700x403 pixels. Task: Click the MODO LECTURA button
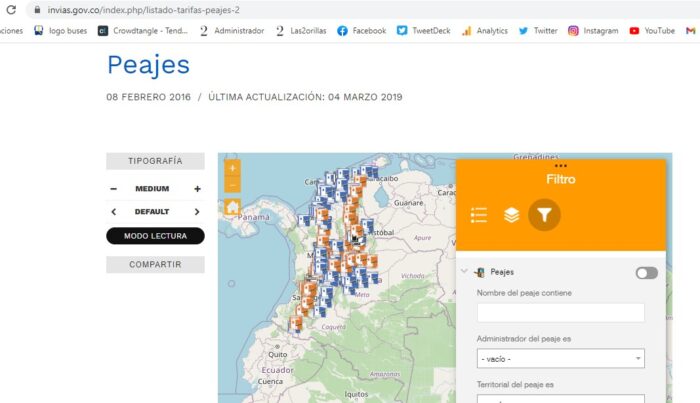coord(155,236)
